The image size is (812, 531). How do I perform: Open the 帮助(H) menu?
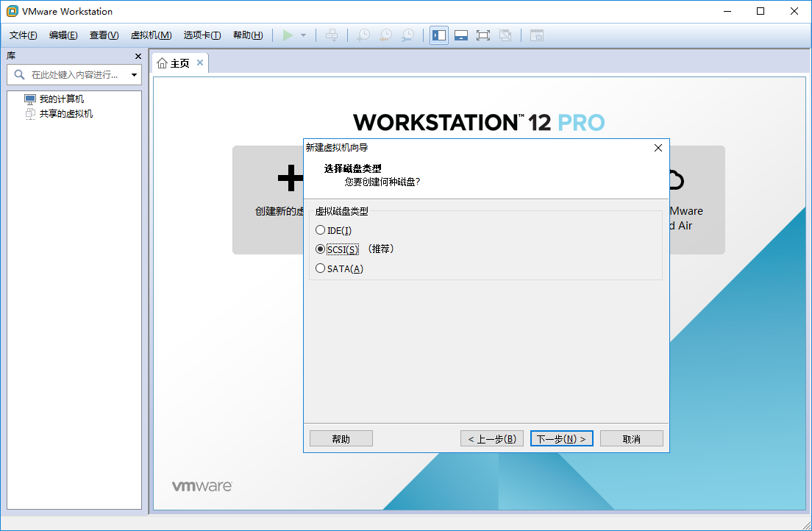[x=248, y=35]
